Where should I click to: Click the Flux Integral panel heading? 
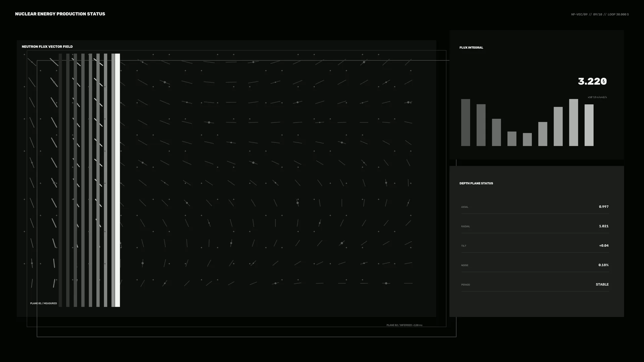click(471, 48)
